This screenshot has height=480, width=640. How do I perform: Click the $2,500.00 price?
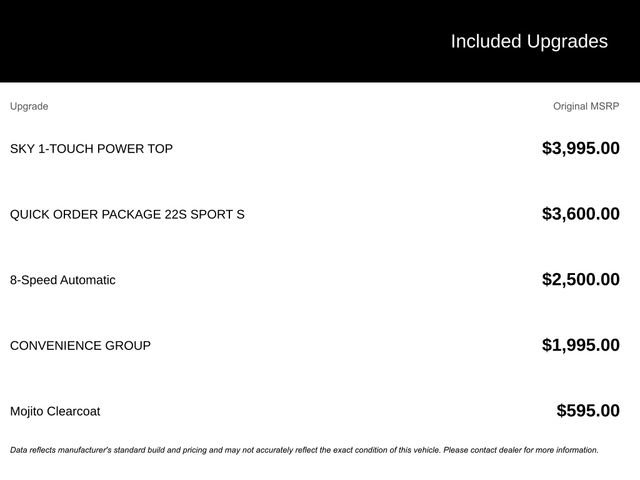580,279
